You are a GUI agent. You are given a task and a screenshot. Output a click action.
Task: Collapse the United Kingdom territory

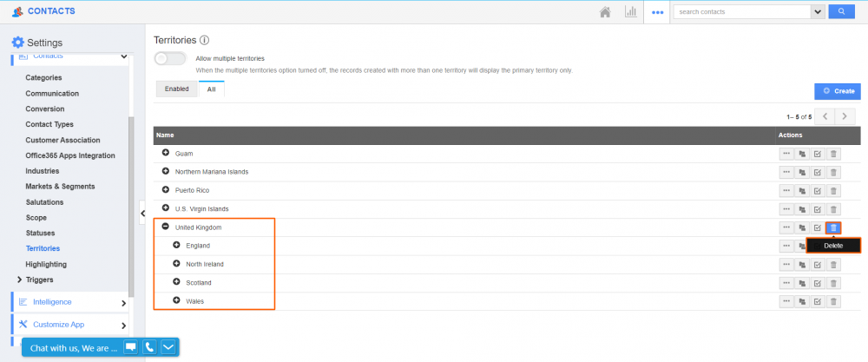coord(166,227)
